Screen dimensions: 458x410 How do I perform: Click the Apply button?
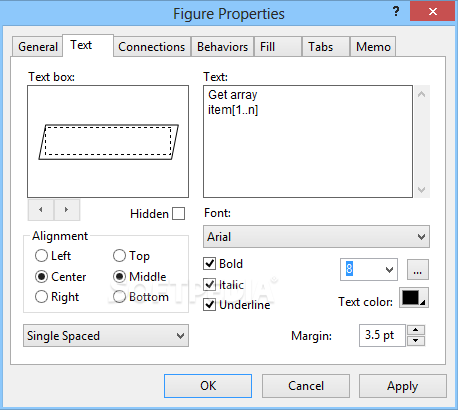[x=403, y=386]
